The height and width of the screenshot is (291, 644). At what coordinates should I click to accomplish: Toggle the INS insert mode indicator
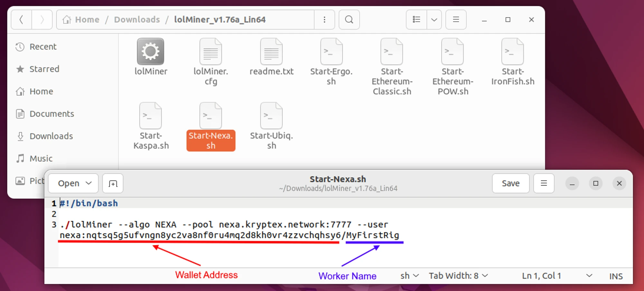616,276
